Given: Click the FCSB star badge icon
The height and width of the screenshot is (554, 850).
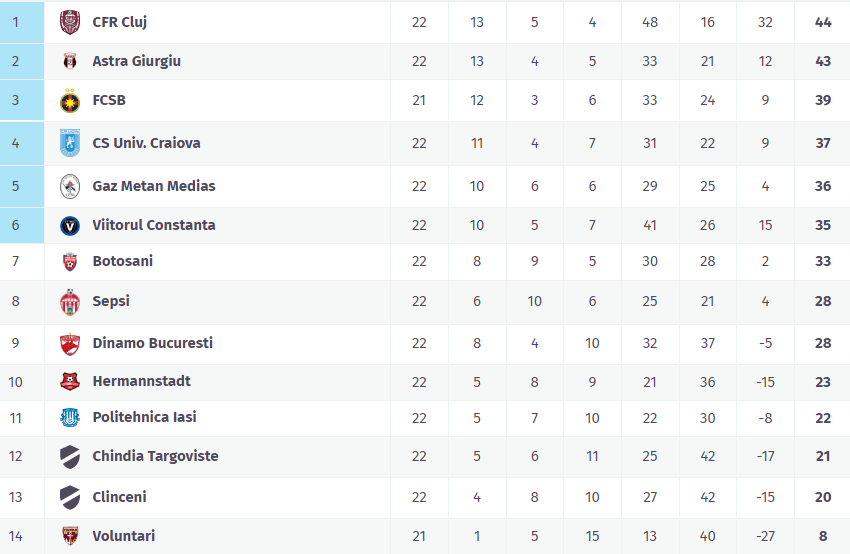Looking at the screenshot, I should pyautogui.click(x=69, y=101).
